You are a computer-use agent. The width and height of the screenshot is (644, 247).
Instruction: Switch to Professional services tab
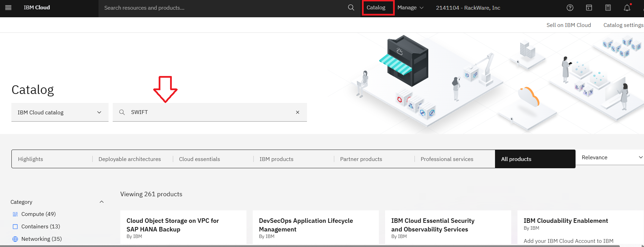[455, 159]
